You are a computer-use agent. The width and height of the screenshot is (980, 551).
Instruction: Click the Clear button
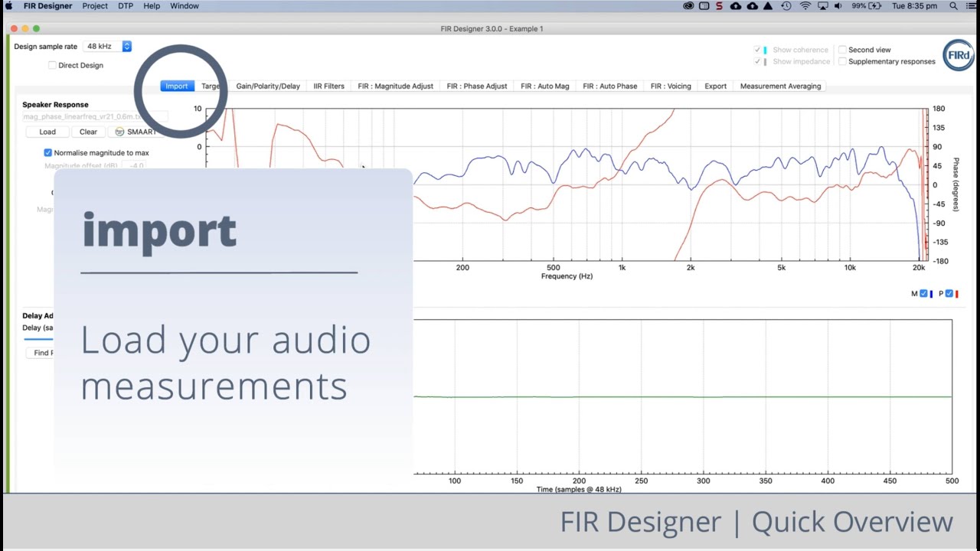[x=88, y=132]
